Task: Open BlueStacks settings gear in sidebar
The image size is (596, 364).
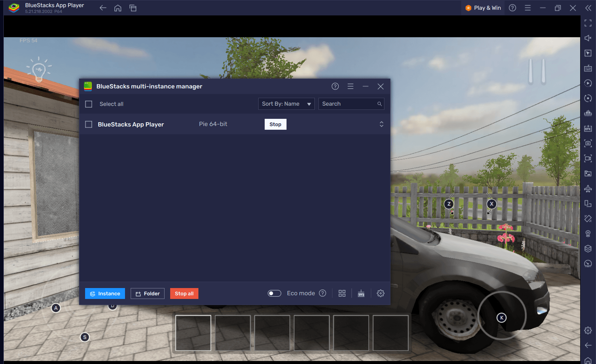Action: click(588, 331)
